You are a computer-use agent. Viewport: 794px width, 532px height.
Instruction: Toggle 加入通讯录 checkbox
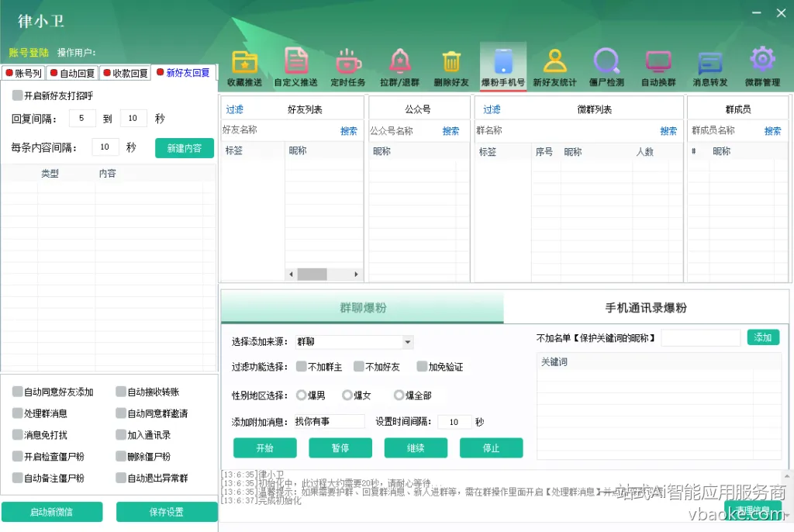[120, 434]
